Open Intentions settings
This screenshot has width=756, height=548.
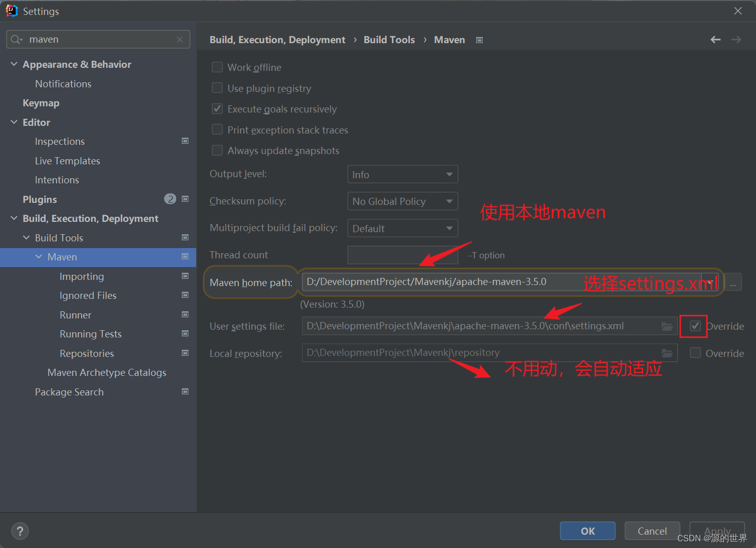point(57,180)
